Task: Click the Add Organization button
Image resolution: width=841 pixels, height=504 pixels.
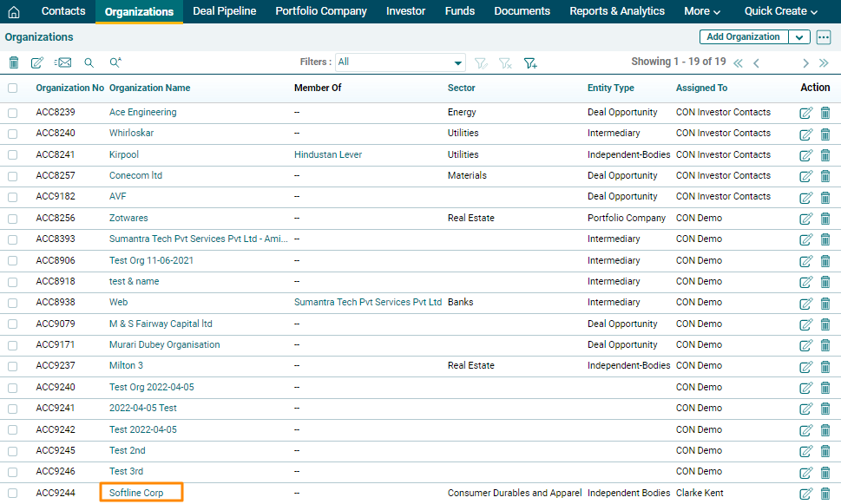Action: pyautogui.click(x=744, y=37)
